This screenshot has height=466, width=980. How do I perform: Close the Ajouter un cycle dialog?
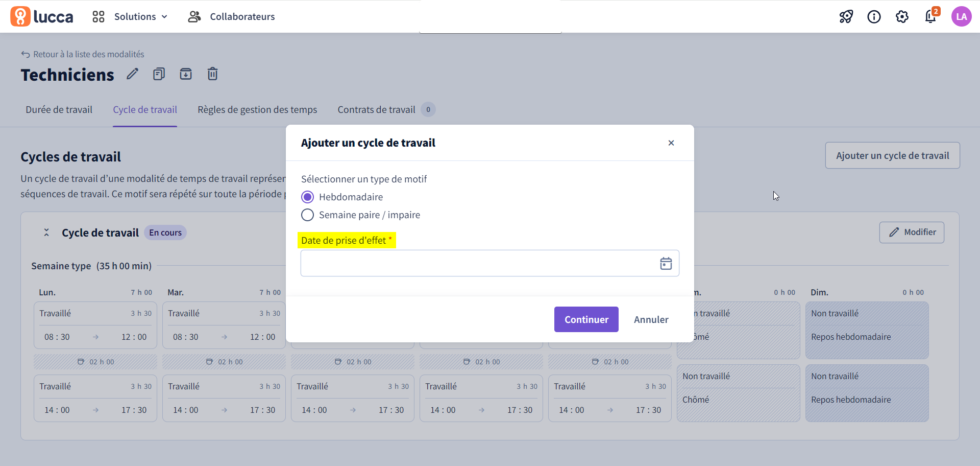coord(671,143)
